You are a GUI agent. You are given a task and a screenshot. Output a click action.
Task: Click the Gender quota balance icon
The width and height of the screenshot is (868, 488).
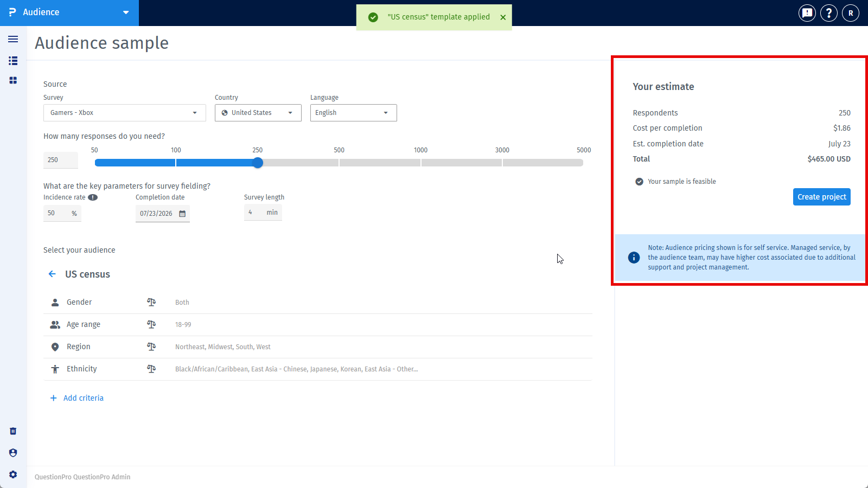tap(151, 302)
